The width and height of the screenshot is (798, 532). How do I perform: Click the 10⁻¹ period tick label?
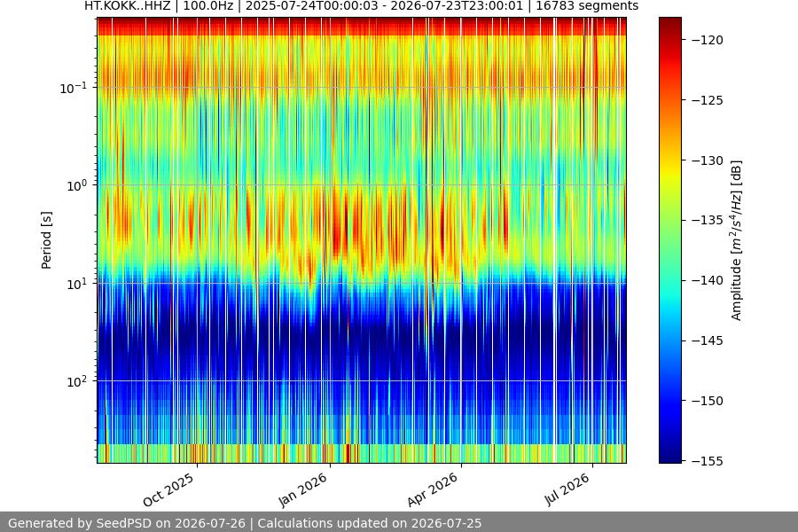click(x=74, y=88)
